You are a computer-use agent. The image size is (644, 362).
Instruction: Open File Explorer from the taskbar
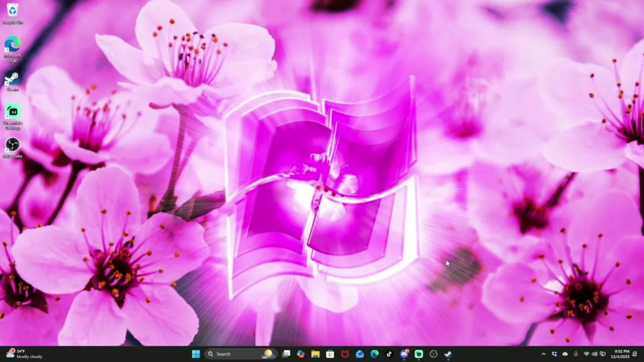315,354
